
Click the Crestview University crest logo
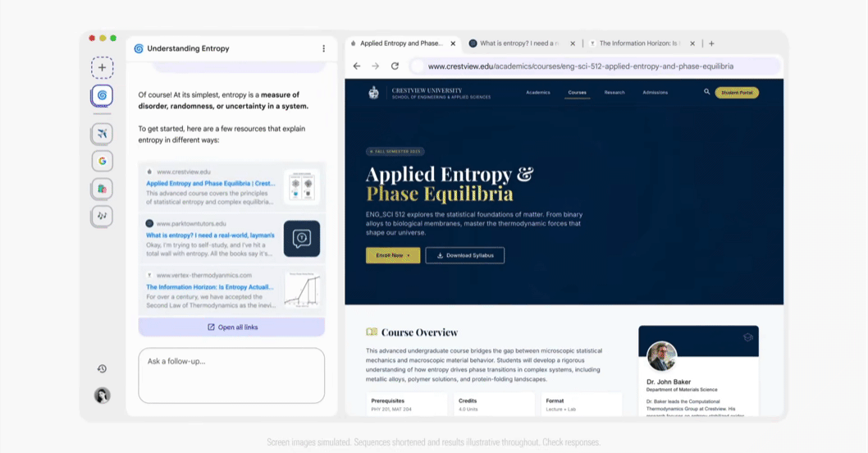pyautogui.click(x=373, y=93)
